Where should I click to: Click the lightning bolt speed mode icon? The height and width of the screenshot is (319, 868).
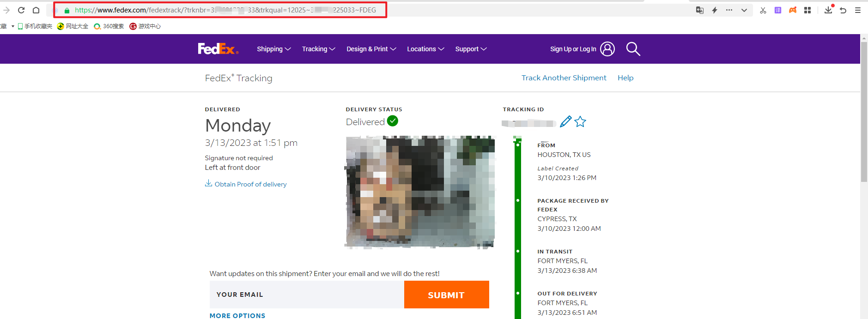pyautogui.click(x=715, y=10)
